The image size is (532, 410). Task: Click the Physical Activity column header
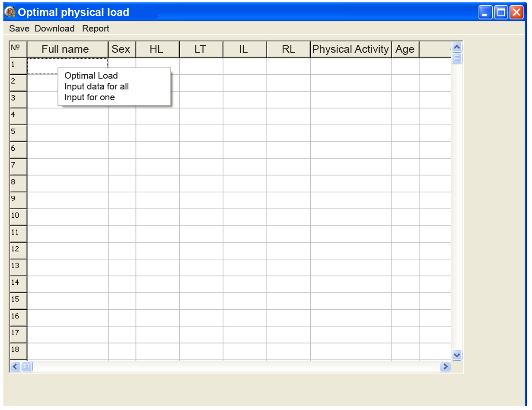pyautogui.click(x=350, y=49)
